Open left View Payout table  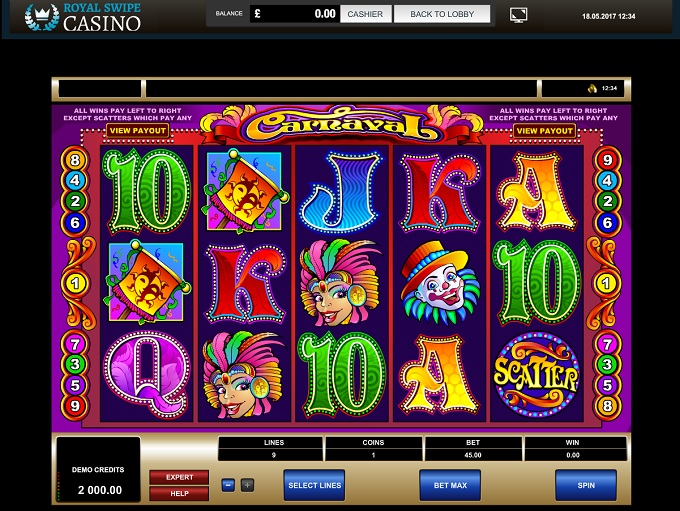(137, 131)
